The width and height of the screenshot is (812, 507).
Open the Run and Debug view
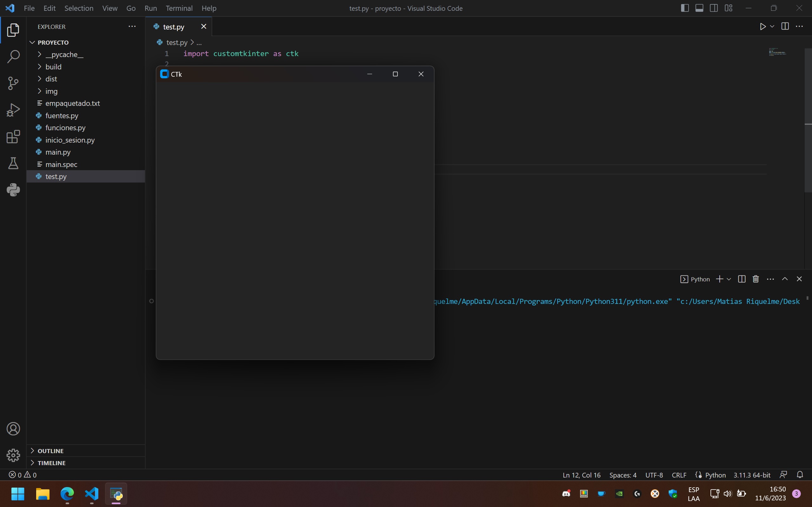[13, 110]
